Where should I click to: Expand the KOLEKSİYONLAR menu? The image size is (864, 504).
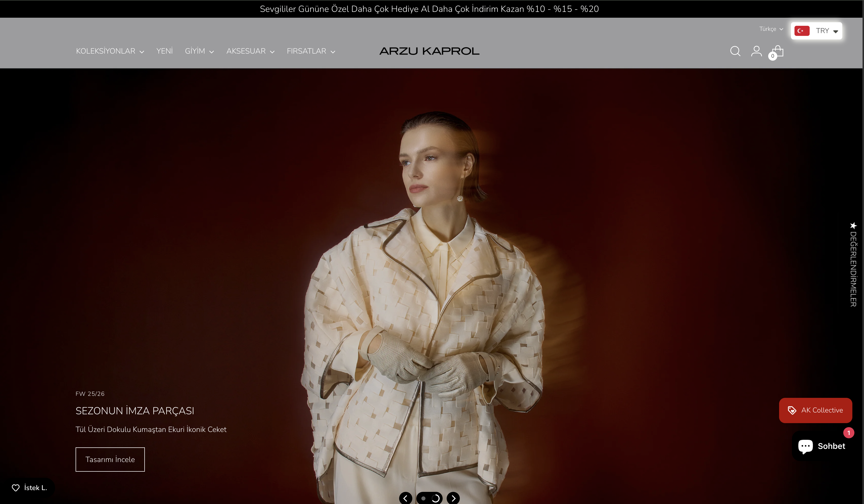click(110, 51)
